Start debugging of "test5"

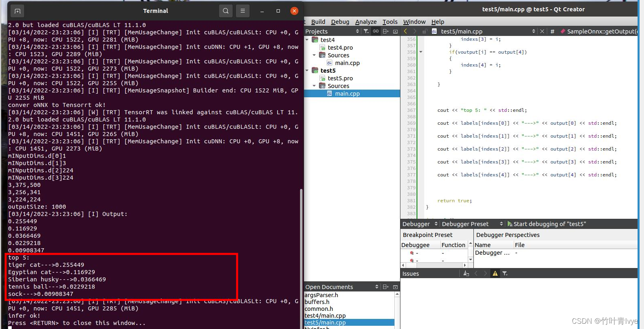[x=546, y=224]
